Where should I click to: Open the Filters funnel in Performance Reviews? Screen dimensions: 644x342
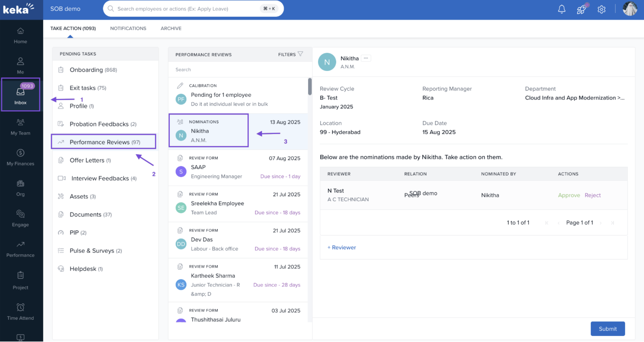point(300,54)
